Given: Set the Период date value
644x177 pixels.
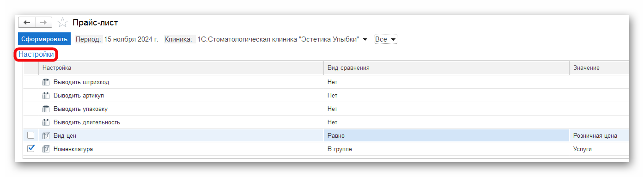Looking at the screenshot, I should tap(131, 39).
